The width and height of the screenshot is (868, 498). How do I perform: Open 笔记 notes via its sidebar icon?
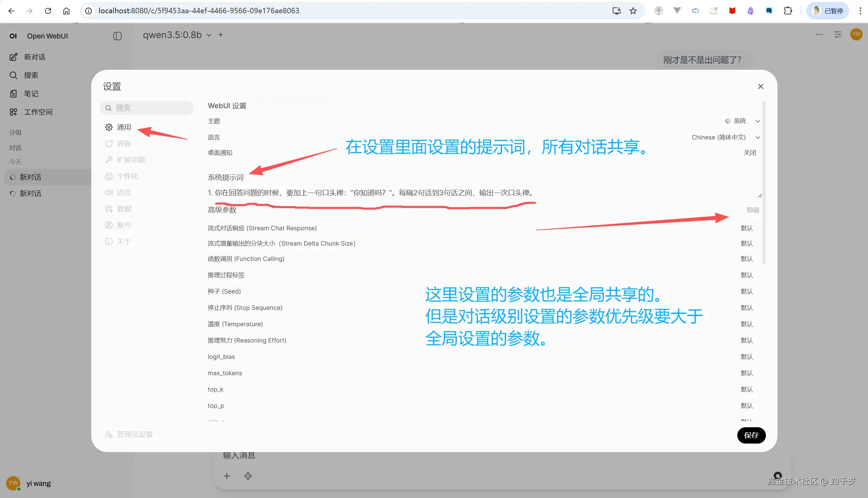pyautogui.click(x=13, y=93)
